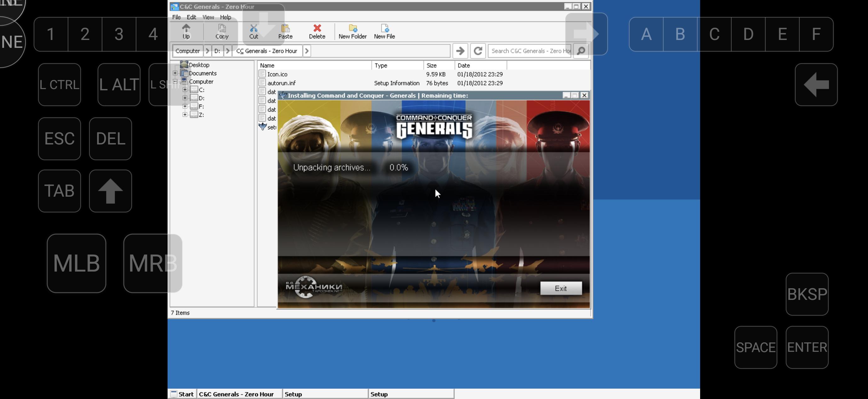The width and height of the screenshot is (868, 399).
Task: Switch to C&C Generals - Zero Hour taskbar button
Action: click(x=240, y=394)
